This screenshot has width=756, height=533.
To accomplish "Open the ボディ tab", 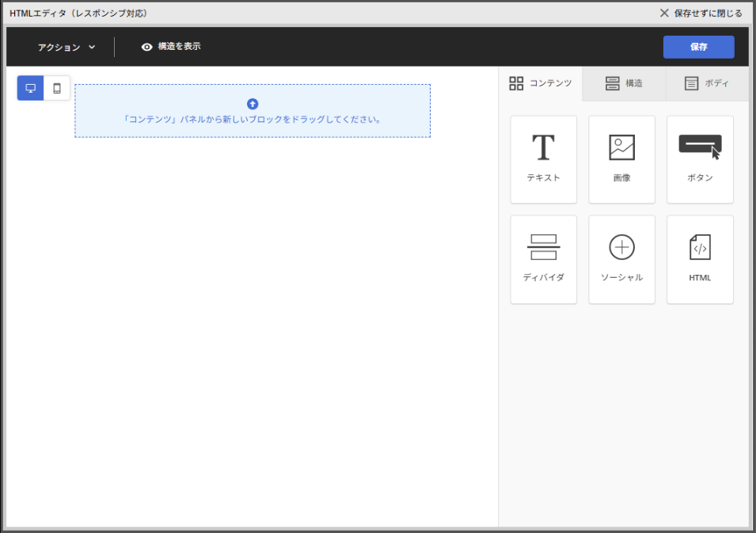I will 707,83.
